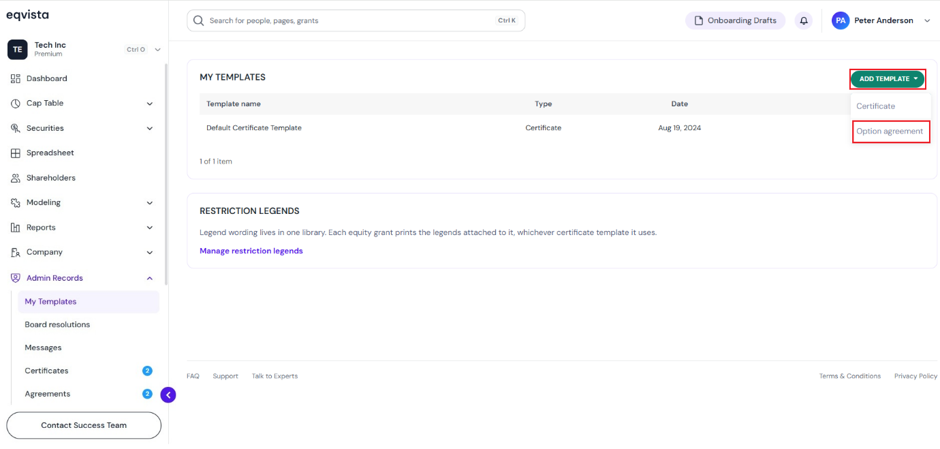Expand the Modeling menu chevron

pos(150,203)
